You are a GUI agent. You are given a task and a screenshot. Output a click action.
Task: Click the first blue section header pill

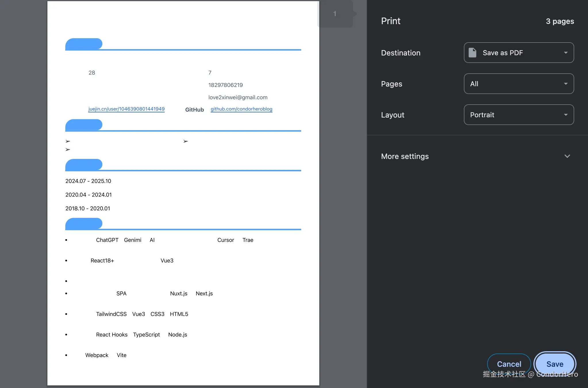[84, 44]
